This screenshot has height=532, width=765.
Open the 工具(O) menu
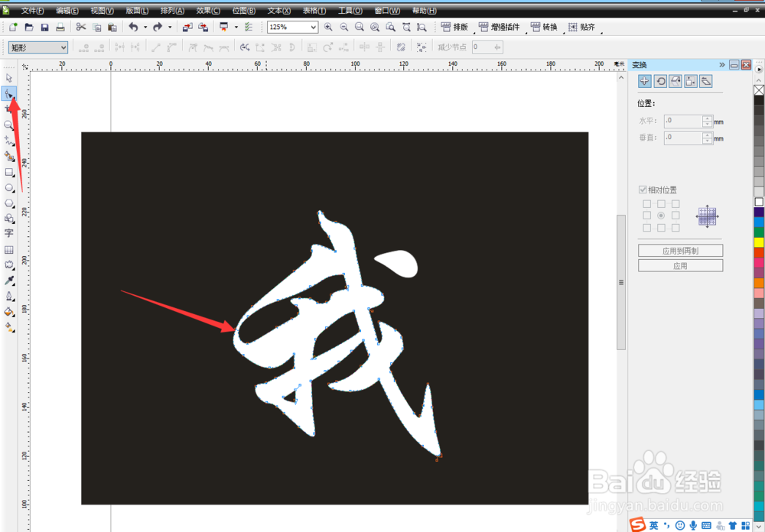tap(350, 11)
